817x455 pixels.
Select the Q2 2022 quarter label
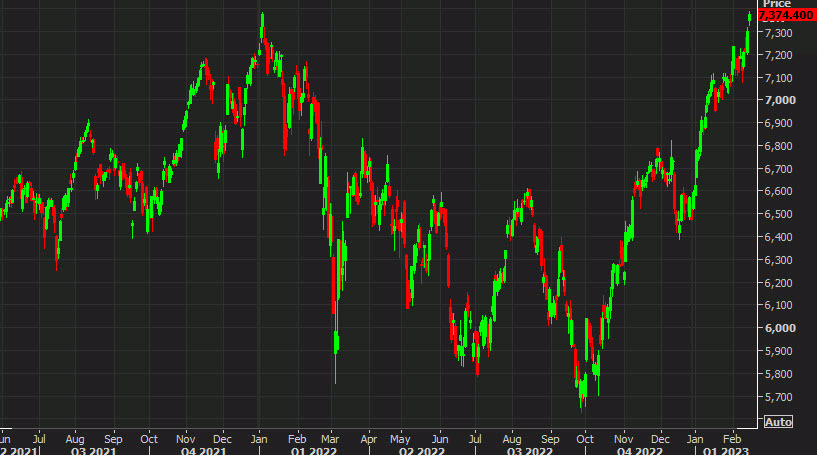[422, 451]
